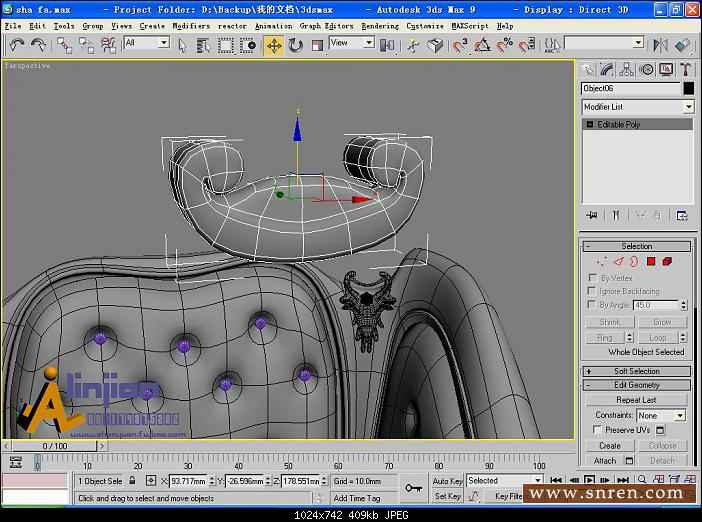Enable the By Vertex checkbox
Image resolution: width=702 pixels, height=522 pixels.
coord(592,278)
